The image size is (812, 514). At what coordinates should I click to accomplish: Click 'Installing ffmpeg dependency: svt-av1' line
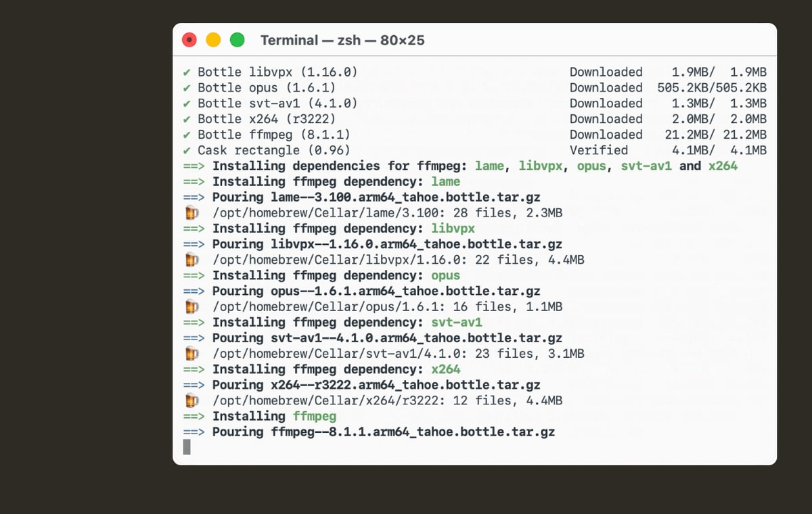(347, 322)
